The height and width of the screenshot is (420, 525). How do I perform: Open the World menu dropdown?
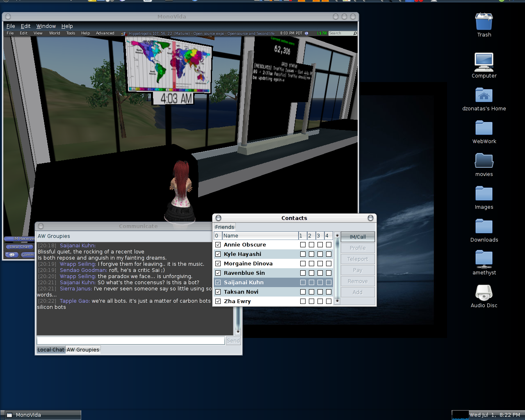55,34
